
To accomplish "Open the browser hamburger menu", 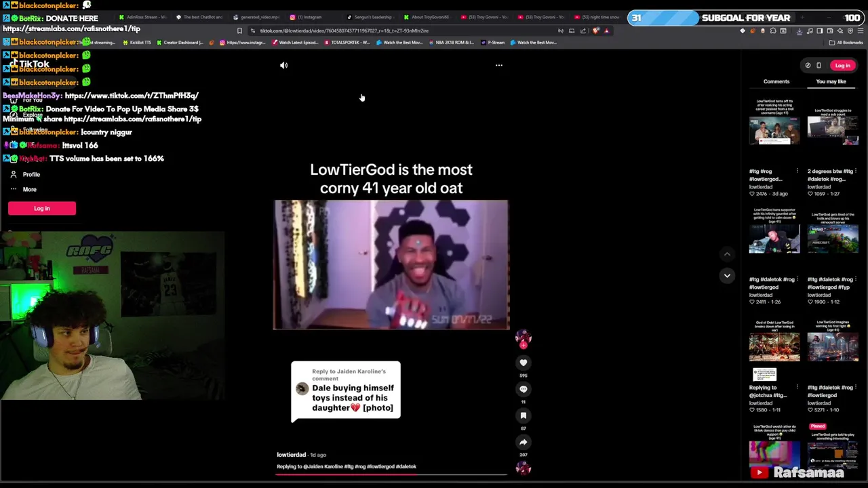I will [861, 30].
